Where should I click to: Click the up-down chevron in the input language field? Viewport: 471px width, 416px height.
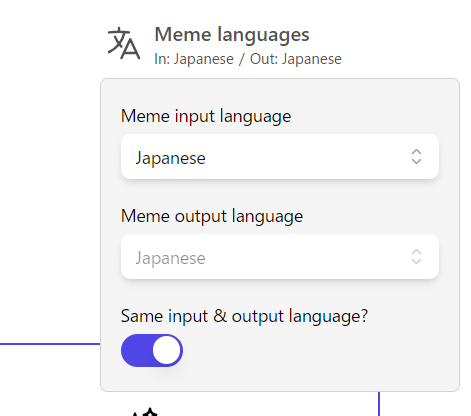416,157
